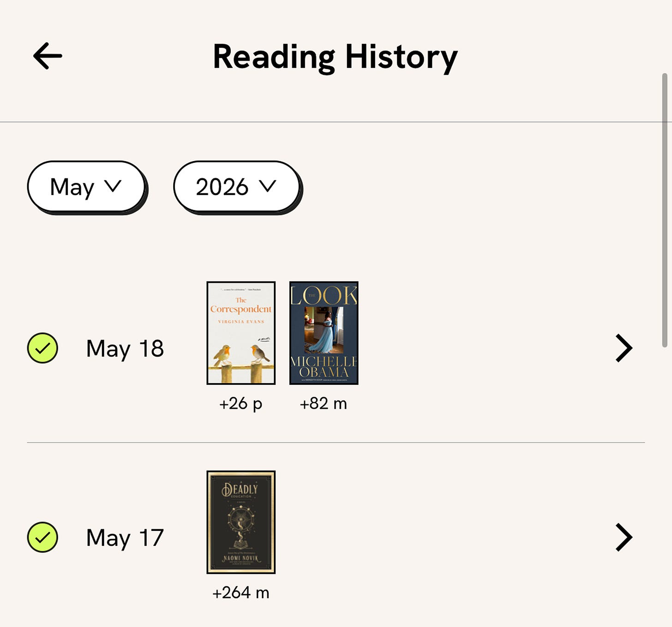Click the +26 p pages progress label
The width and height of the screenshot is (672, 627).
pyautogui.click(x=240, y=404)
